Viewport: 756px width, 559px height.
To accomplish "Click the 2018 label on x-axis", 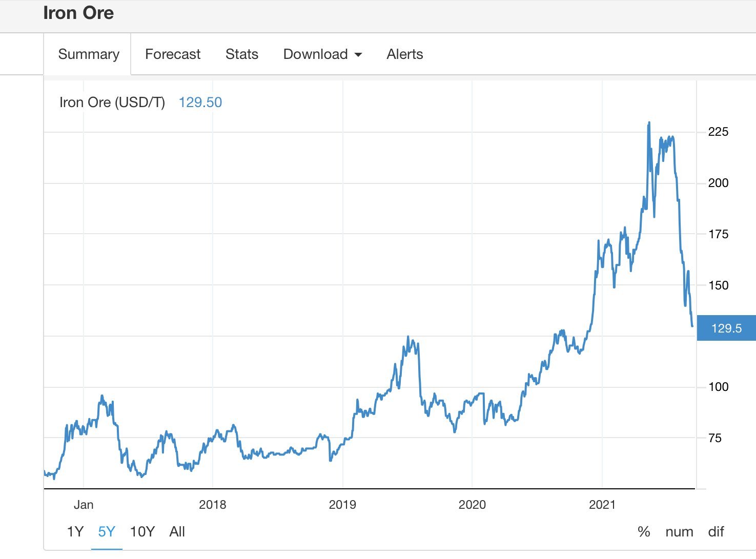I will click(x=212, y=505).
